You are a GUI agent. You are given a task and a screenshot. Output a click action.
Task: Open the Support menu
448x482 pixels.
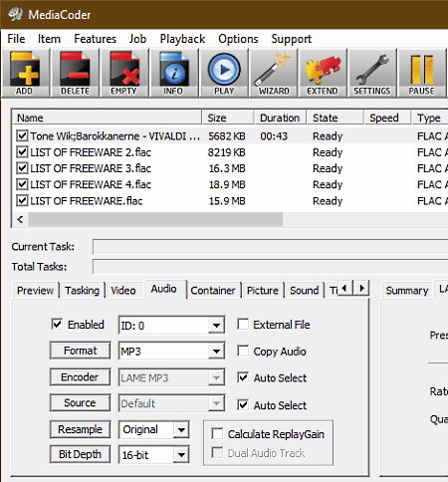[292, 39]
